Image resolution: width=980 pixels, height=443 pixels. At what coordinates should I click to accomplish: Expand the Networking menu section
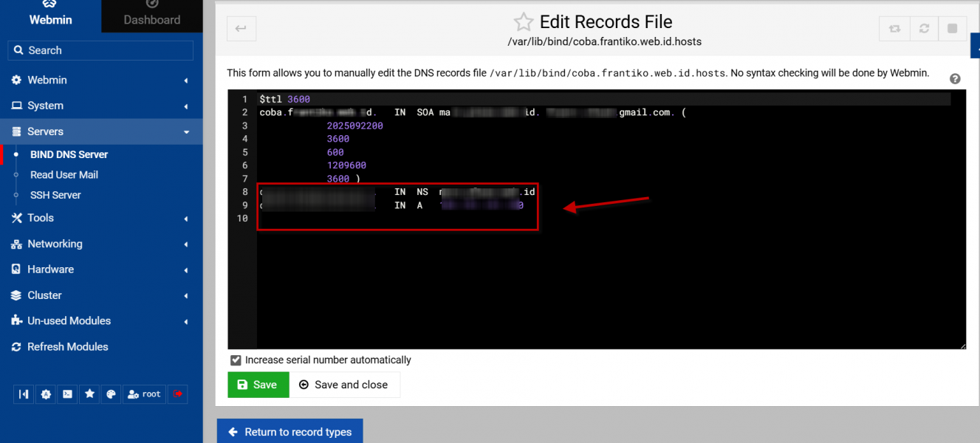[101, 244]
